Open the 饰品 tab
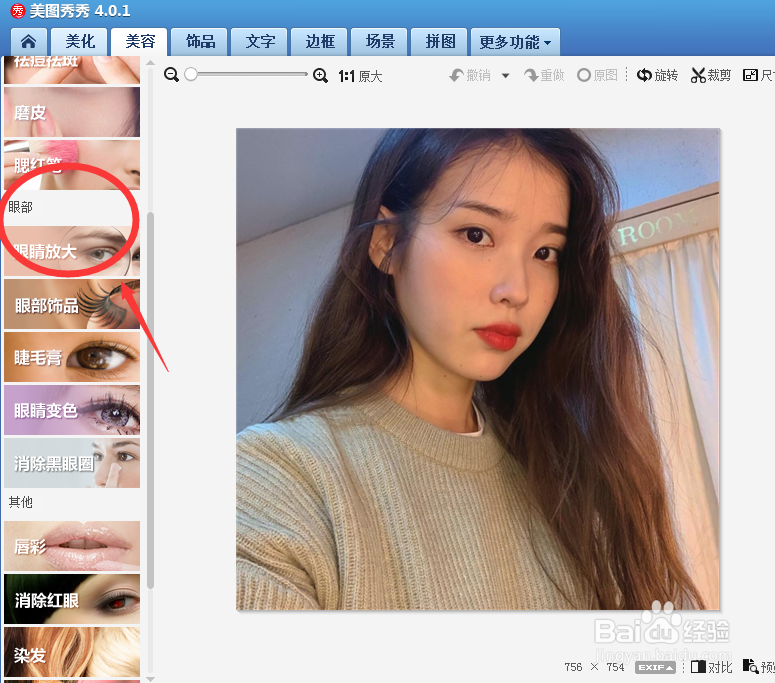Image resolution: width=775 pixels, height=683 pixels. pyautogui.click(x=200, y=42)
